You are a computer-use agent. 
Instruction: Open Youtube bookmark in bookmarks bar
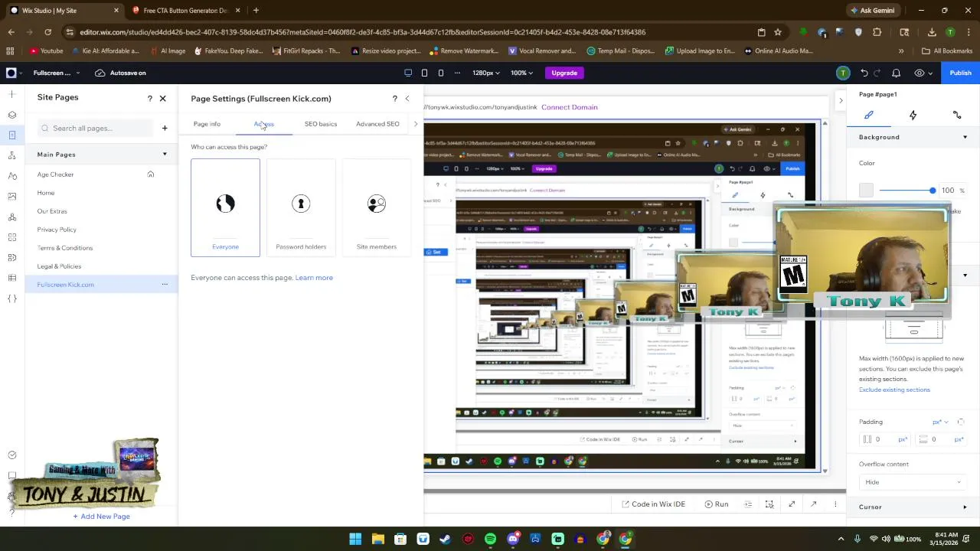click(x=46, y=51)
